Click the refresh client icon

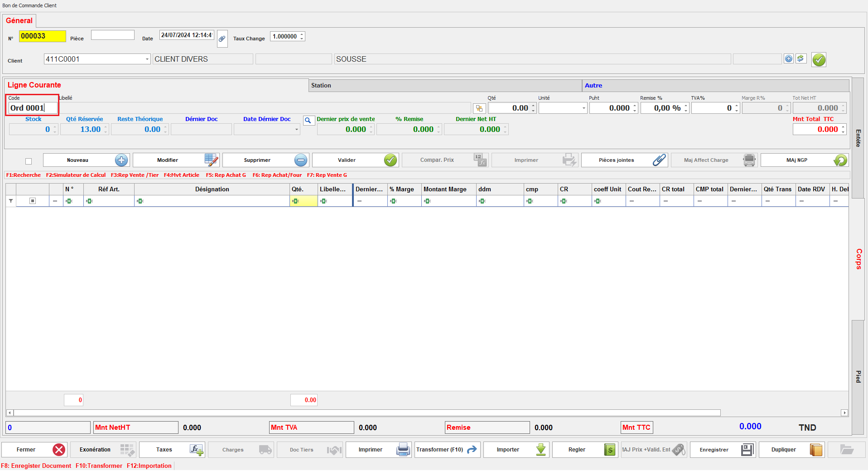pyautogui.click(x=800, y=59)
